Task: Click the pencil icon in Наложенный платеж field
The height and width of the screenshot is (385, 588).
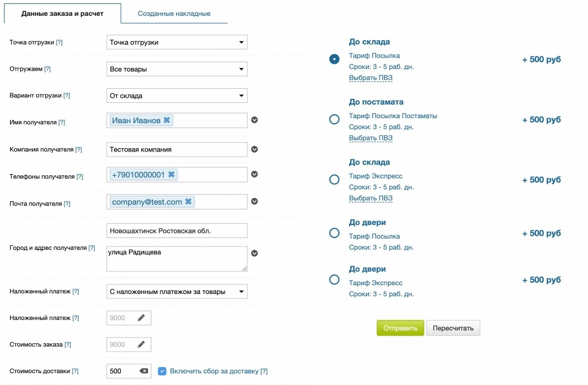Action: pyautogui.click(x=141, y=318)
